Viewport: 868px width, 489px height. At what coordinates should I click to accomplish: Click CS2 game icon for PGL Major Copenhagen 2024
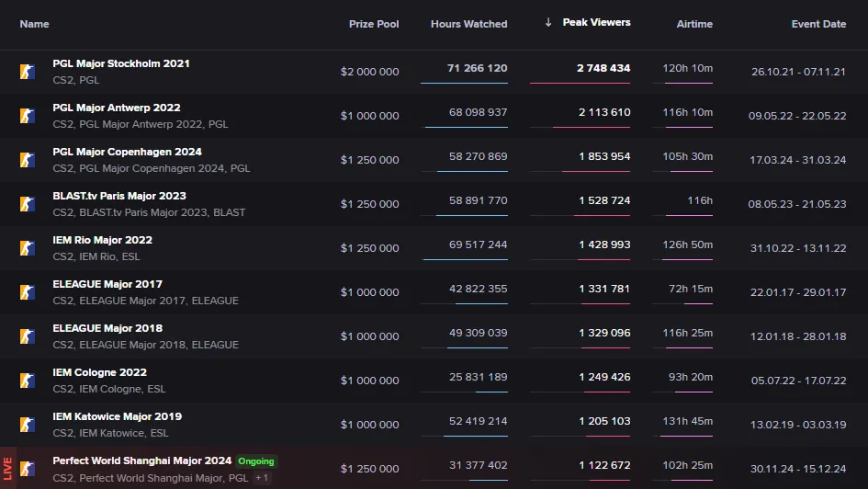tap(28, 160)
